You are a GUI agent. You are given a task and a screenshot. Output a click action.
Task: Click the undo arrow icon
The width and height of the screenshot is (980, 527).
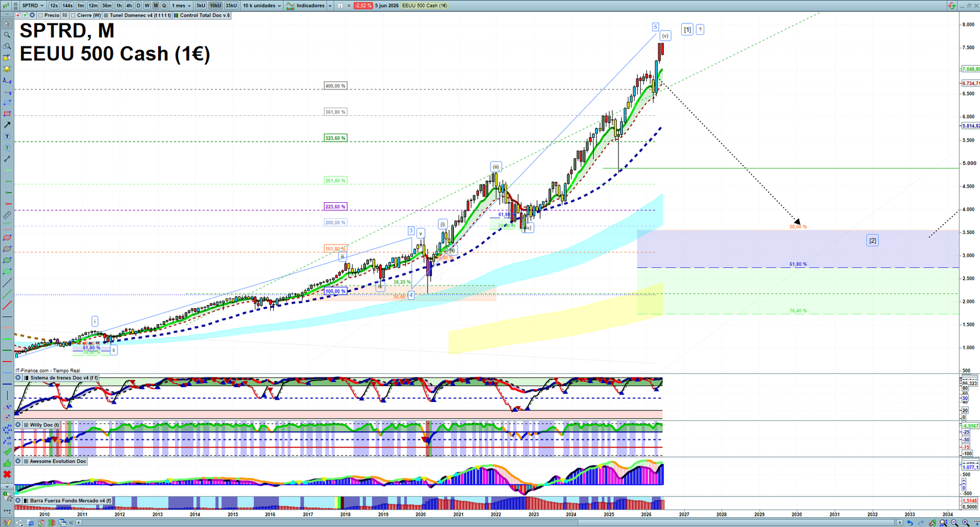coord(910,523)
